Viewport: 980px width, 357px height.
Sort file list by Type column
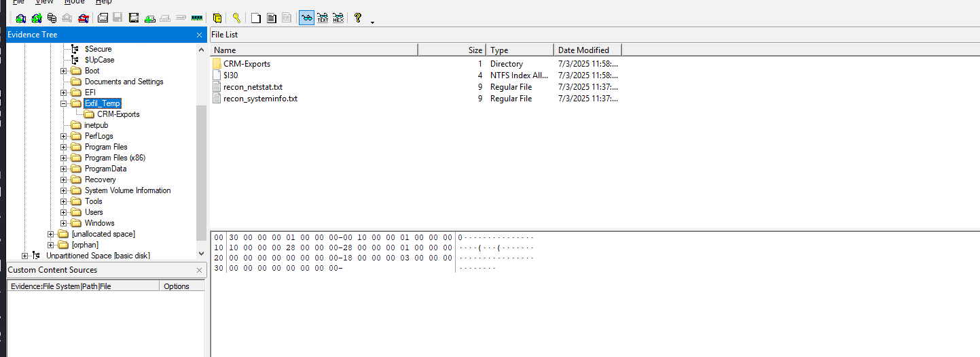click(520, 50)
